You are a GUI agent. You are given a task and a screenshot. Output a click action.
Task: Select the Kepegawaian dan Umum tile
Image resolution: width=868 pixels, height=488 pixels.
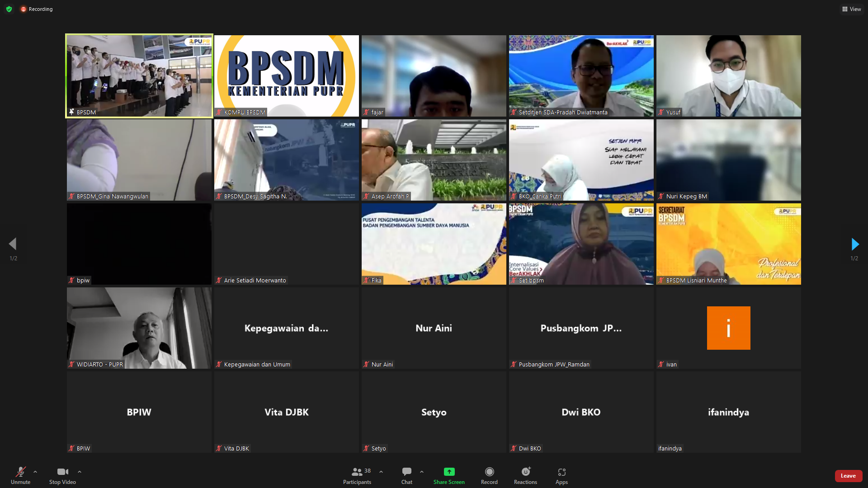coord(287,328)
